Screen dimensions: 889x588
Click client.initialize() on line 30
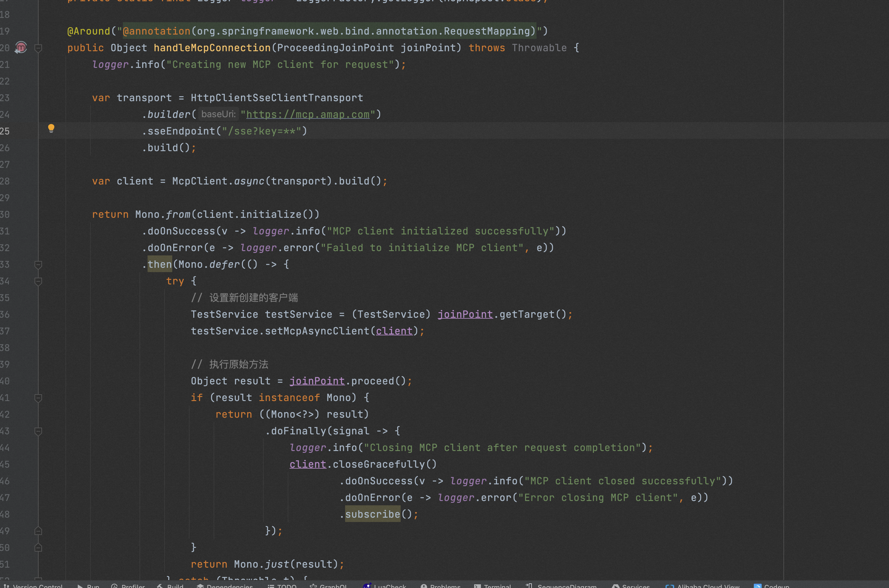tap(255, 214)
